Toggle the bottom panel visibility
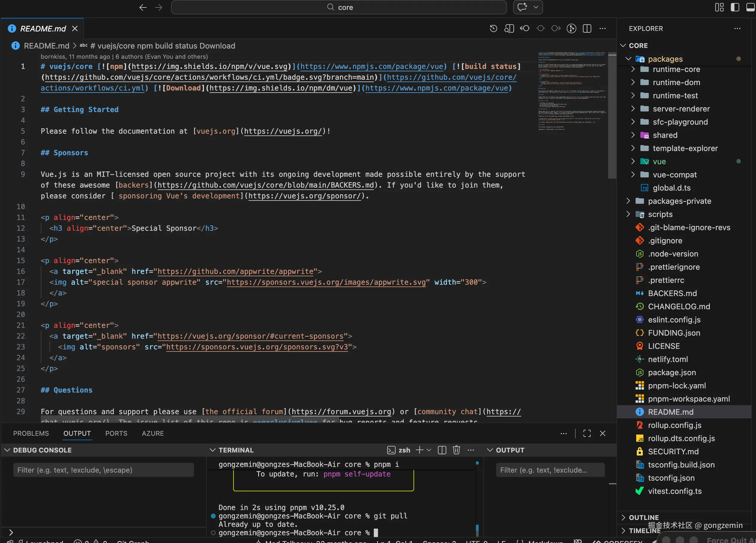 [x=750, y=7]
